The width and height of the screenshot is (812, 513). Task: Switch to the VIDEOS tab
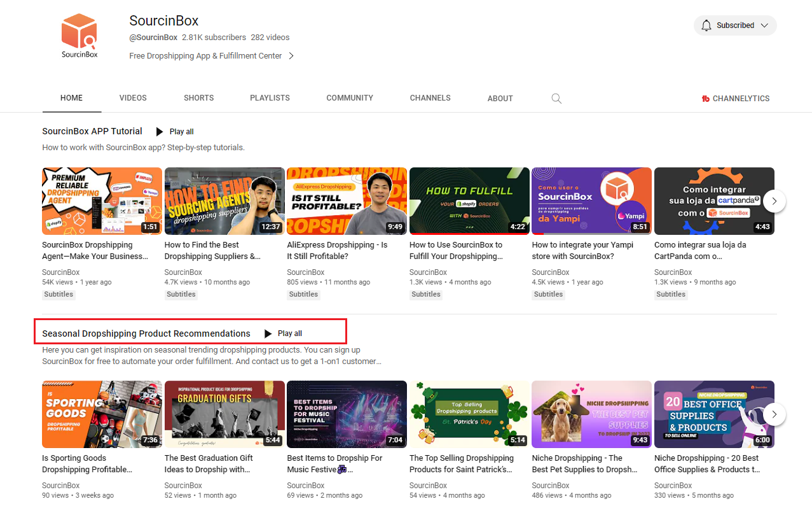click(133, 98)
